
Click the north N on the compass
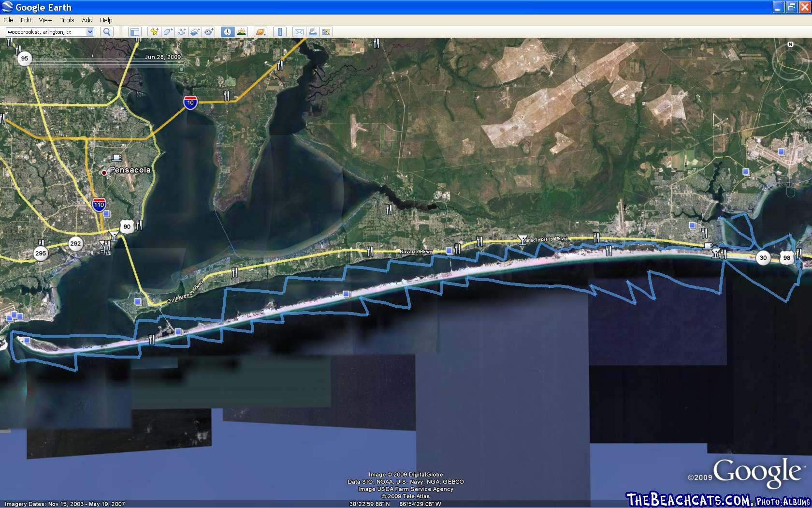pyautogui.click(x=790, y=45)
